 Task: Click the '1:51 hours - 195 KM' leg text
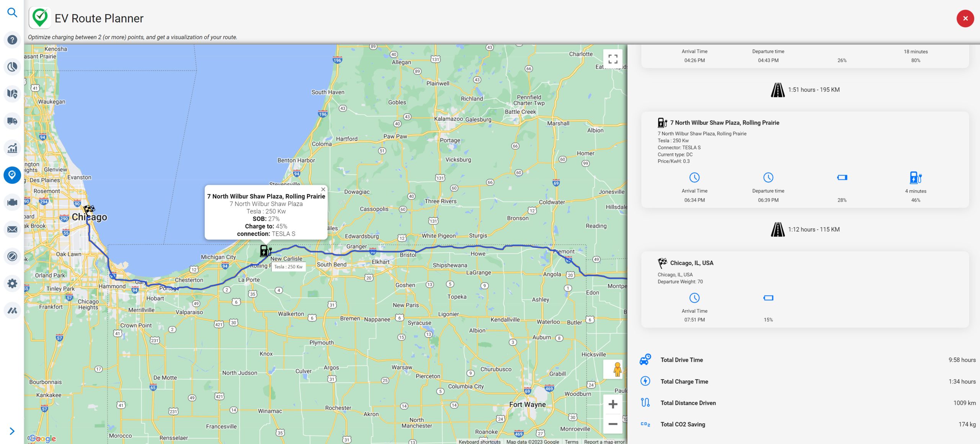tap(813, 90)
